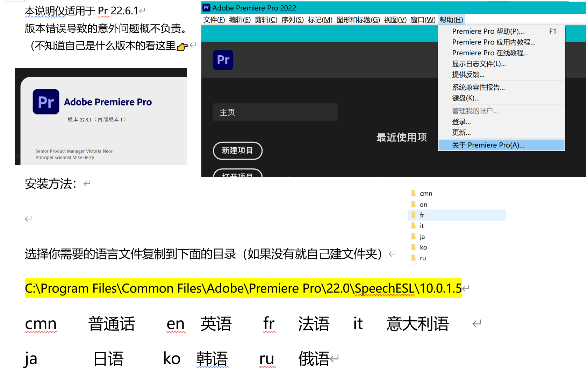This screenshot has width=588, height=392.
Task: Select the cmn folder name
Action: point(426,194)
